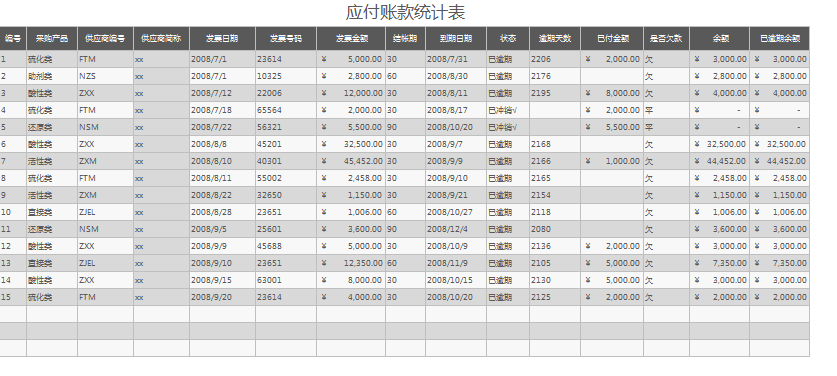Click invoice amount cell 12,000.00
Viewport: 837px width, 376px height.
pyautogui.click(x=351, y=93)
